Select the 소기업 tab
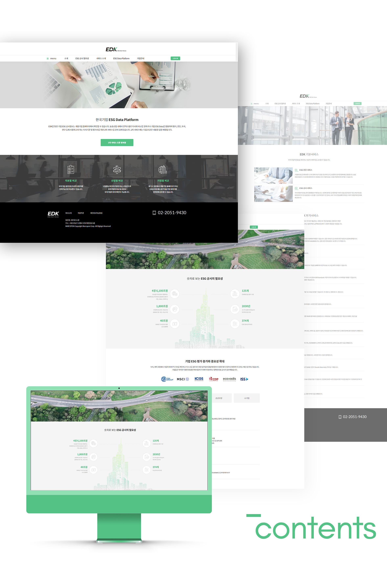Screen dimensions: 387x588 [247, 398]
